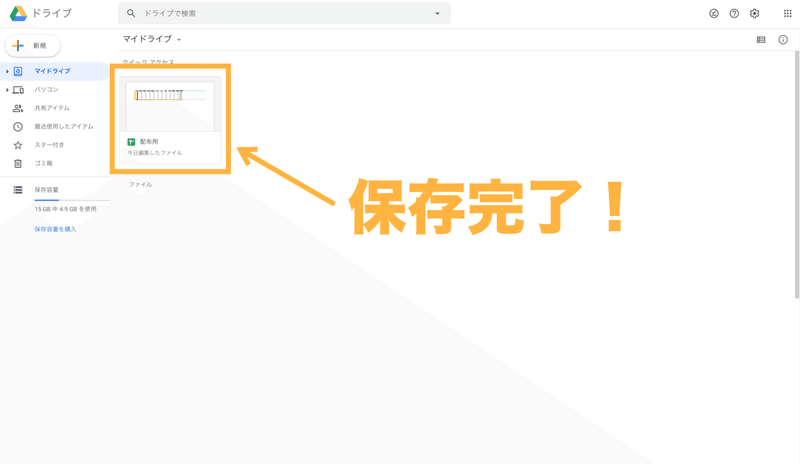Screen dimensions: 800x464
Task: Open the Google apps grid icon
Action: [788, 14]
